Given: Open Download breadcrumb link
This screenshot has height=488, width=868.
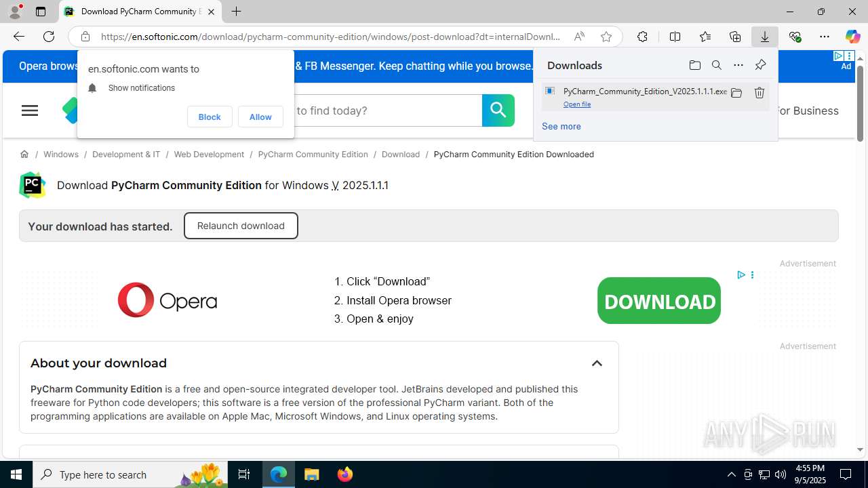Looking at the screenshot, I should coord(401,155).
